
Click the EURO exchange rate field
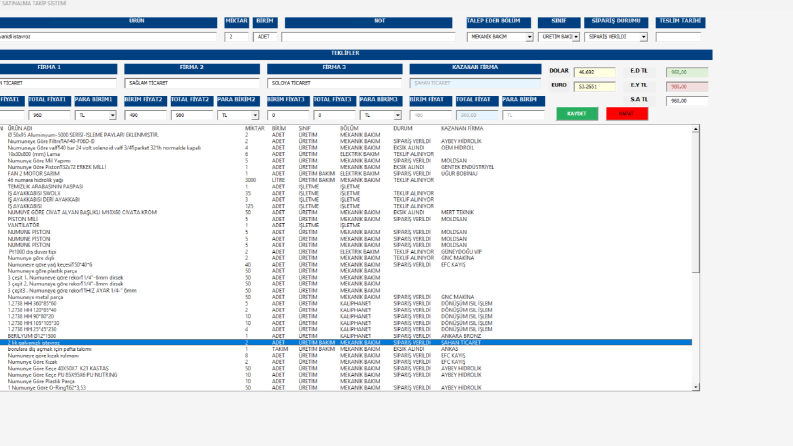click(595, 86)
